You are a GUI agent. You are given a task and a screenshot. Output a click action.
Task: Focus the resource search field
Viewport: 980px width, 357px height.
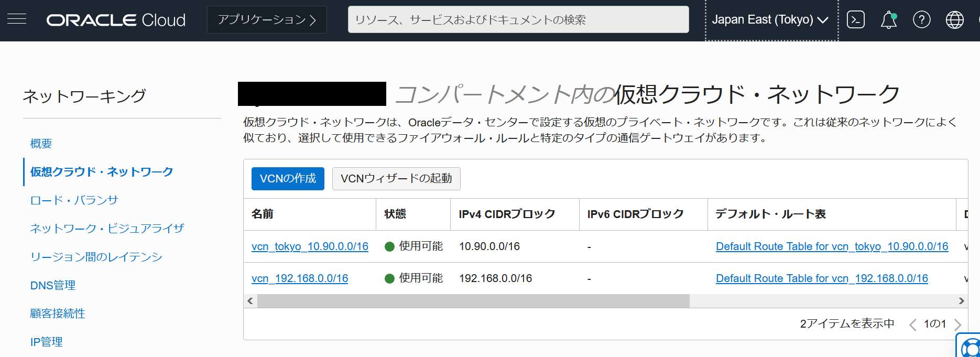[x=518, y=20]
